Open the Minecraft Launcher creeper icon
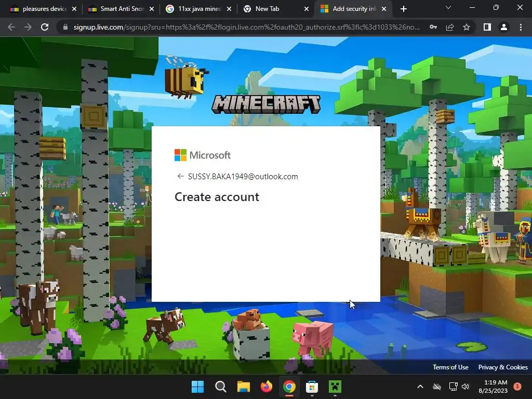The width and height of the screenshot is (532, 399). coord(335,387)
